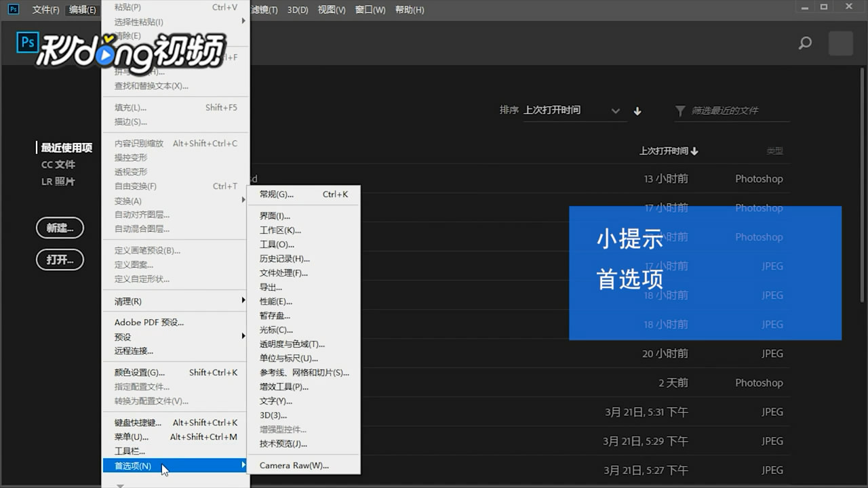Click the menu scroll-down arrow at bottom

120,485
